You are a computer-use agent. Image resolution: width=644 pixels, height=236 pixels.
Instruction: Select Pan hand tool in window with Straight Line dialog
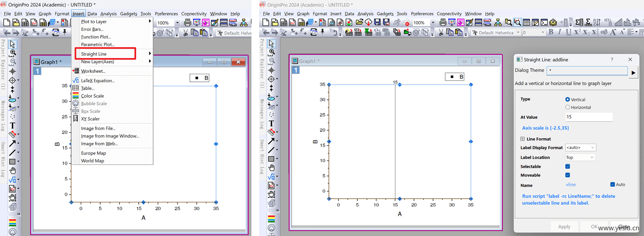pos(271,168)
